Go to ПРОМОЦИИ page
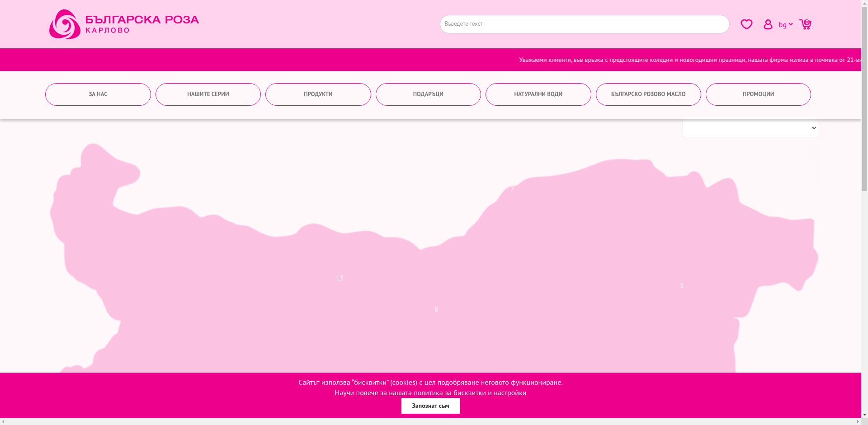868x425 pixels. [758, 94]
